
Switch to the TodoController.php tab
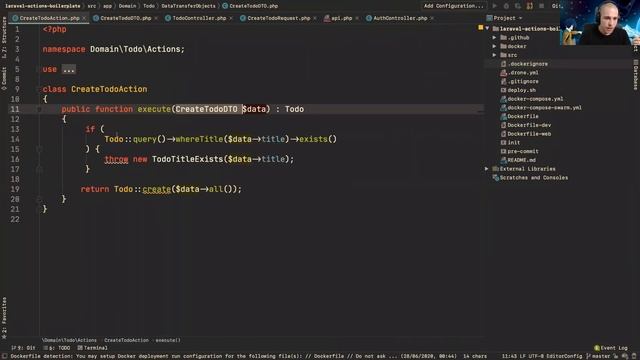tap(199, 18)
